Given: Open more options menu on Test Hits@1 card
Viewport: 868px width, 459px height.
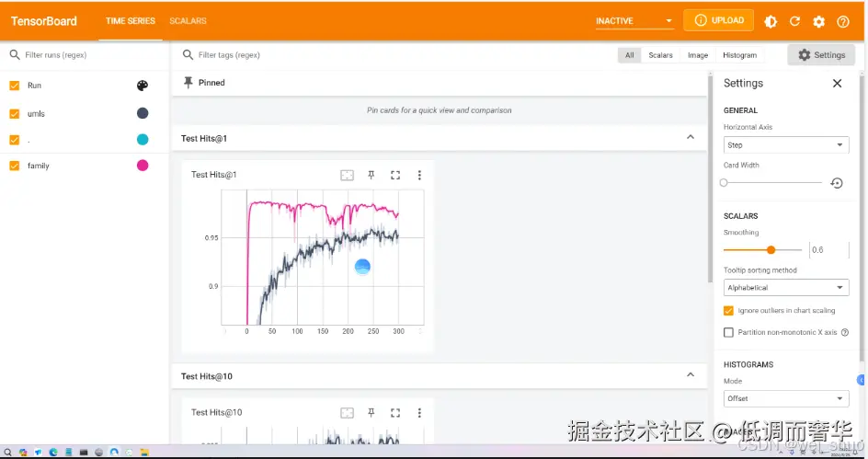Looking at the screenshot, I should tap(419, 175).
